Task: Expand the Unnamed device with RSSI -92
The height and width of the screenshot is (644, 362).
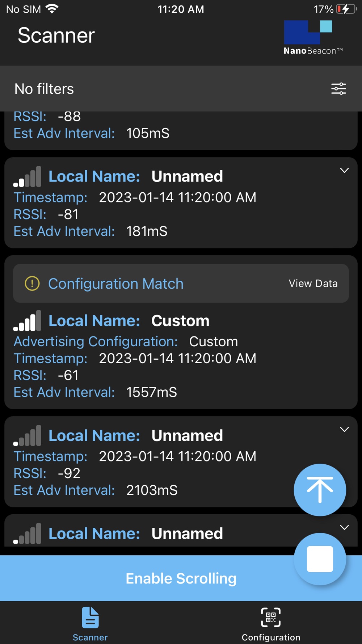Action: 344,430
